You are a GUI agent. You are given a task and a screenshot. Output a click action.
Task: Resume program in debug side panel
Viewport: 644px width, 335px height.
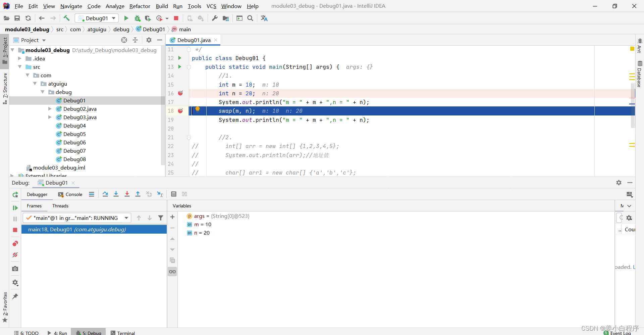coord(15,208)
